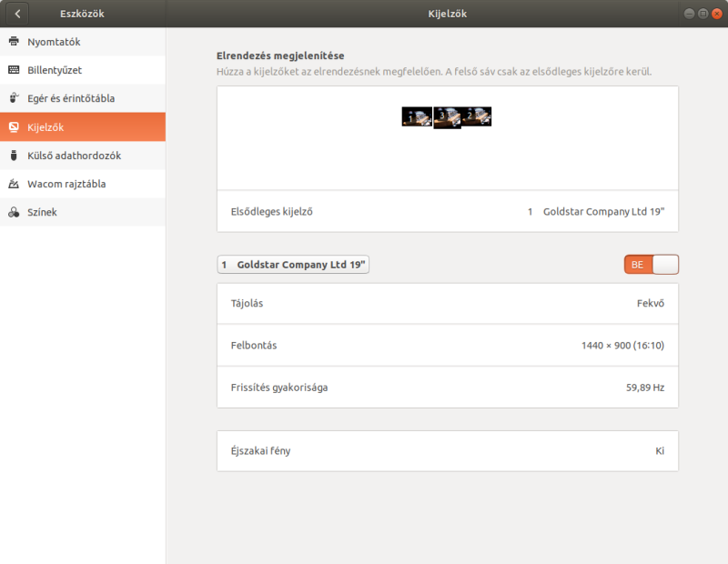
Task: Go back using the arrow button
Action: 17,14
